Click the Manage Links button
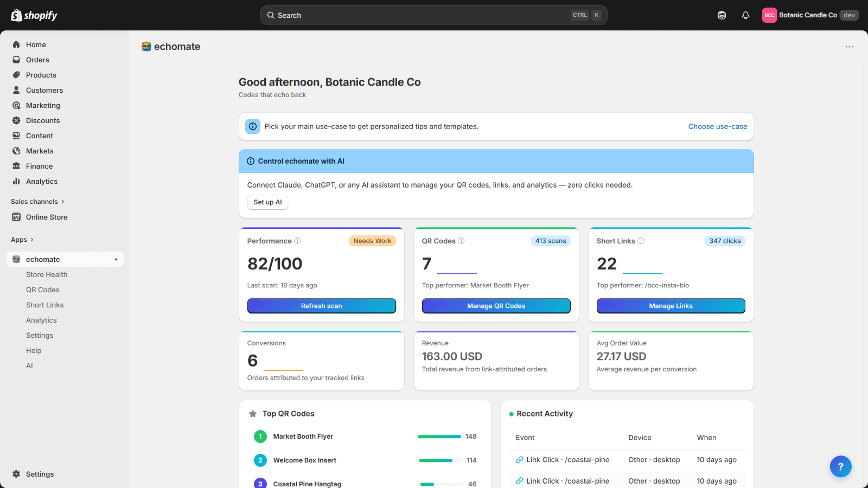Viewport: 868px width, 488px height. 671,306
